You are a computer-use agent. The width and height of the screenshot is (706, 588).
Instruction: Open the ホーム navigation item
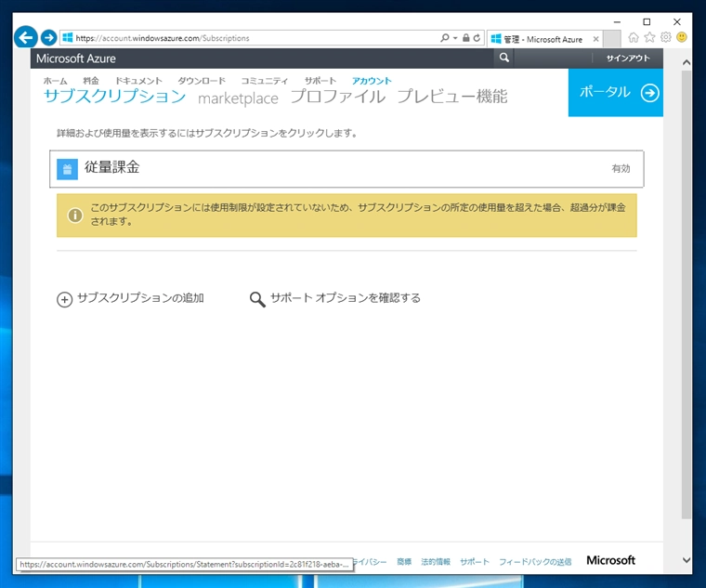coord(56,81)
